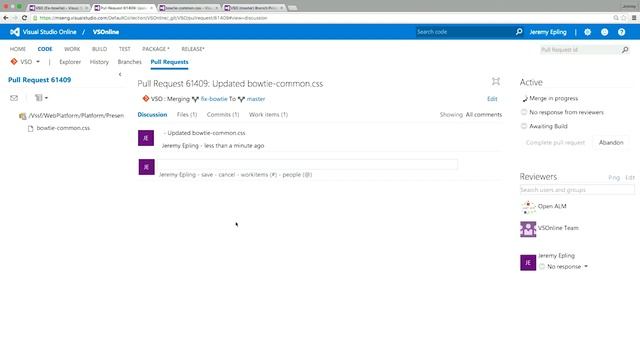Open the No response vote dropdown
640x360 pixels.
point(586,267)
